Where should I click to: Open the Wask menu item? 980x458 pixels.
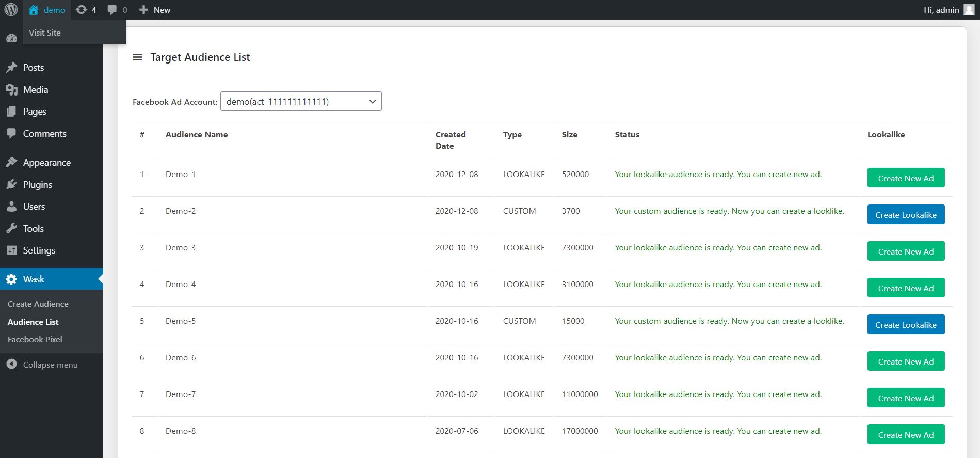52,279
